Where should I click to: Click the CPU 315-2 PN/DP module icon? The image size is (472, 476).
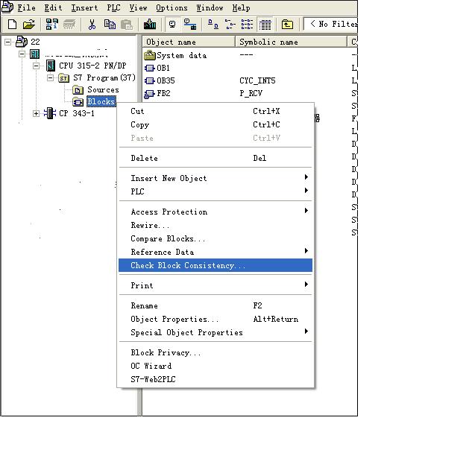pos(51,66)
